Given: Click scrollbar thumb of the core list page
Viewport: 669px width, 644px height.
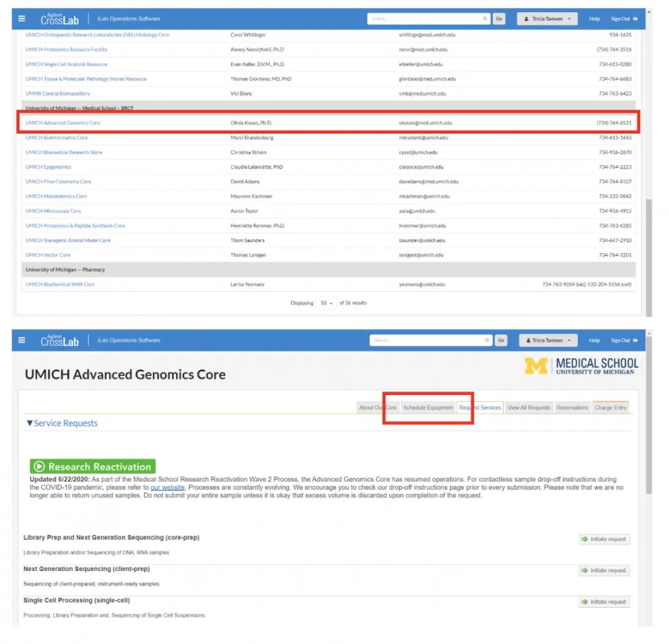Looking at the screenshot, I should click(649, 257).
